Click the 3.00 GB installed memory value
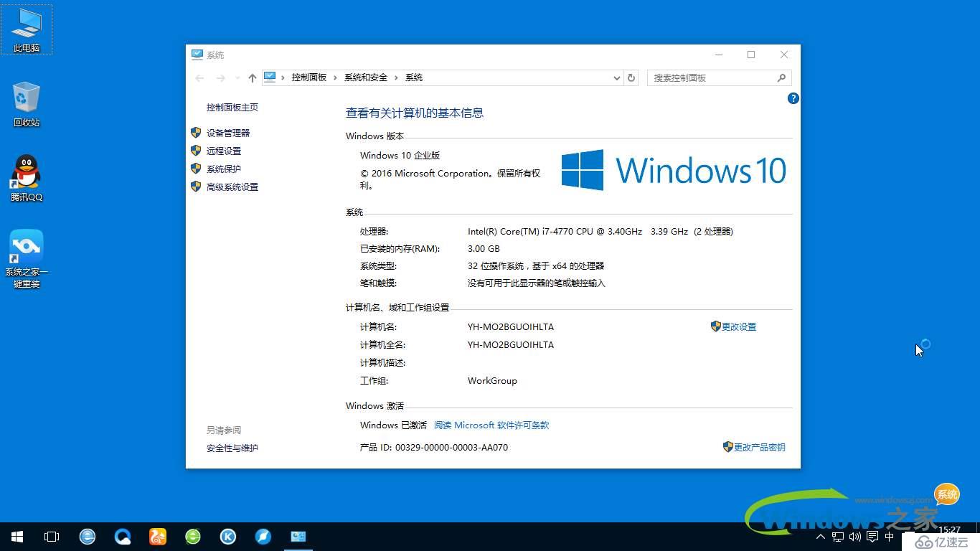 coord(484,248)
